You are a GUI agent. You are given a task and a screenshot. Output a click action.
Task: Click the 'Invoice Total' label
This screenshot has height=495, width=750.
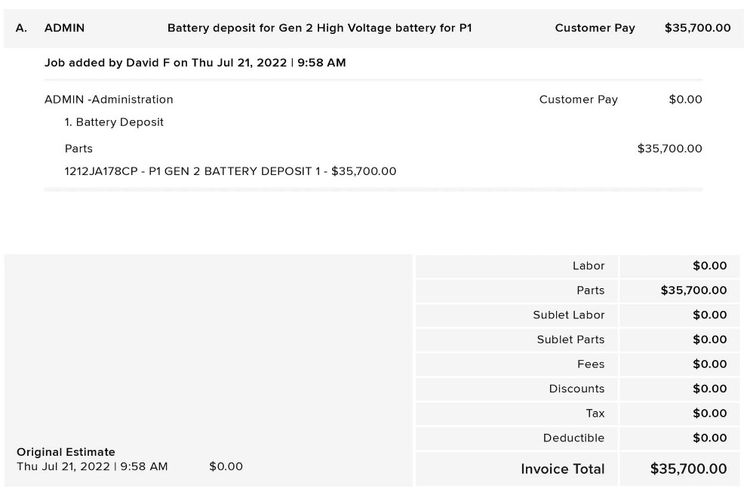click(562, 469)
